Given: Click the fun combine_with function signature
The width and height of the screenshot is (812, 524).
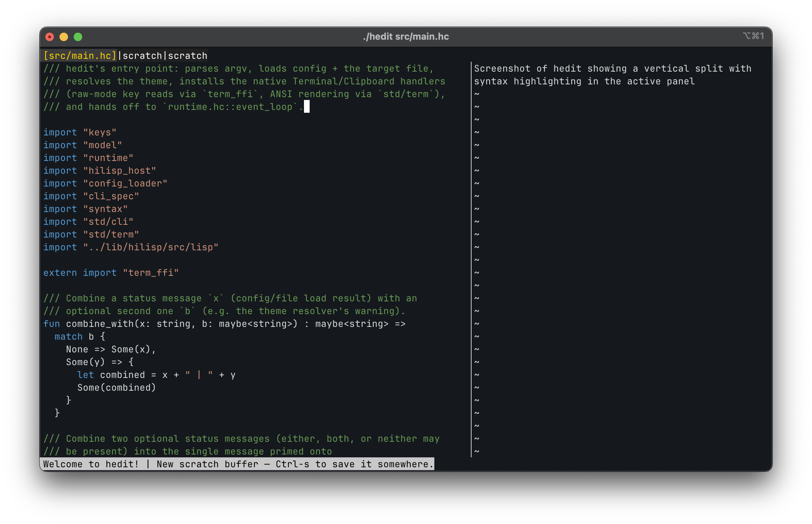Looking at the screenshot, I should pyautogui.click(x=225, y=324).
